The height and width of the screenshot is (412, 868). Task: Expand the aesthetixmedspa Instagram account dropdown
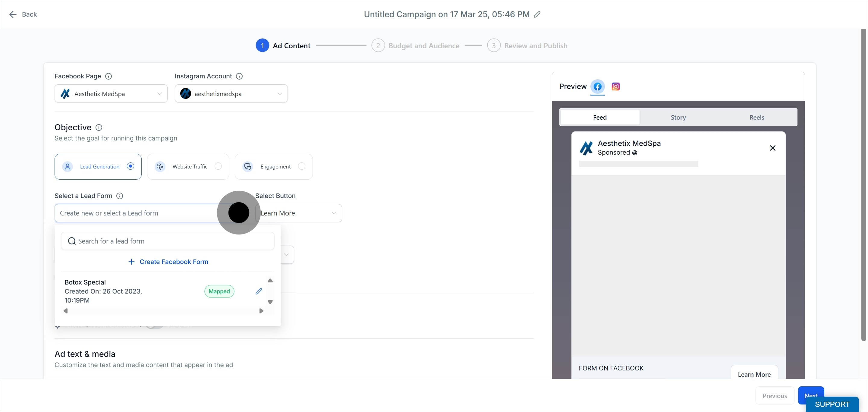click(x=231, y=94)
